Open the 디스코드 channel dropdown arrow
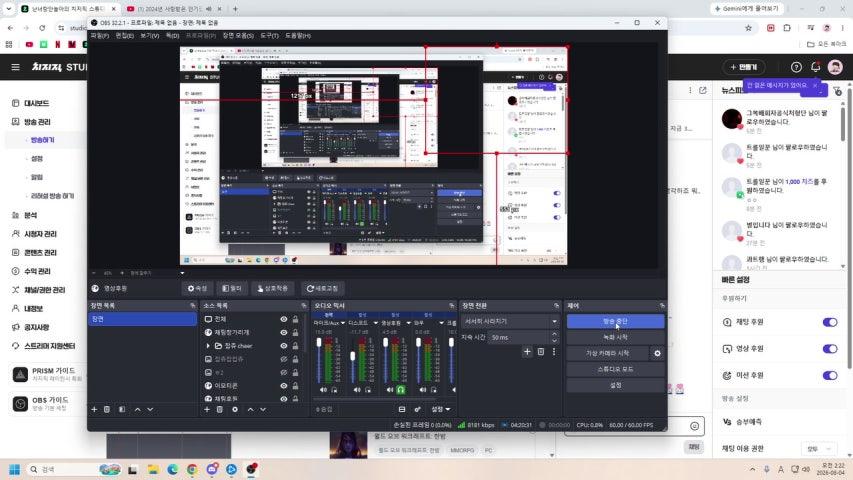853x480 pixels. pos(375,323)
